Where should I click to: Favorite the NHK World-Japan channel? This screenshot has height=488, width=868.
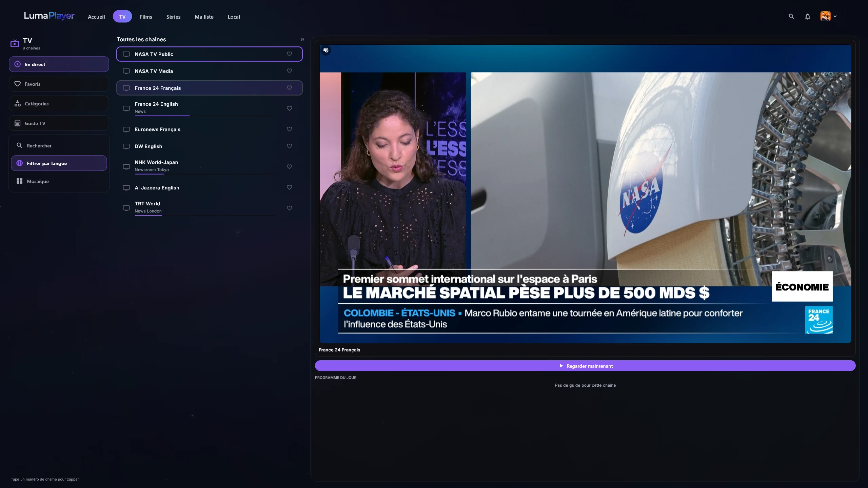(x=289, y=167)
